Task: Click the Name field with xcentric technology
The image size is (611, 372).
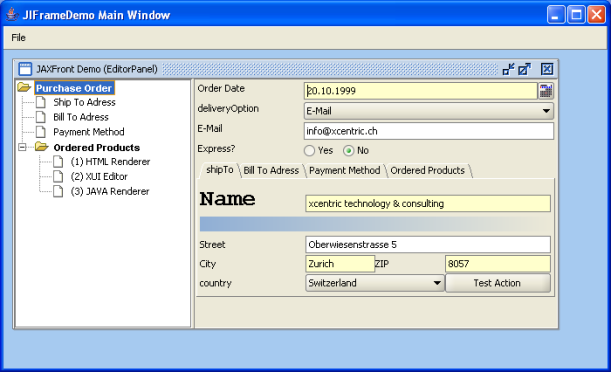Action: point(428,203)
